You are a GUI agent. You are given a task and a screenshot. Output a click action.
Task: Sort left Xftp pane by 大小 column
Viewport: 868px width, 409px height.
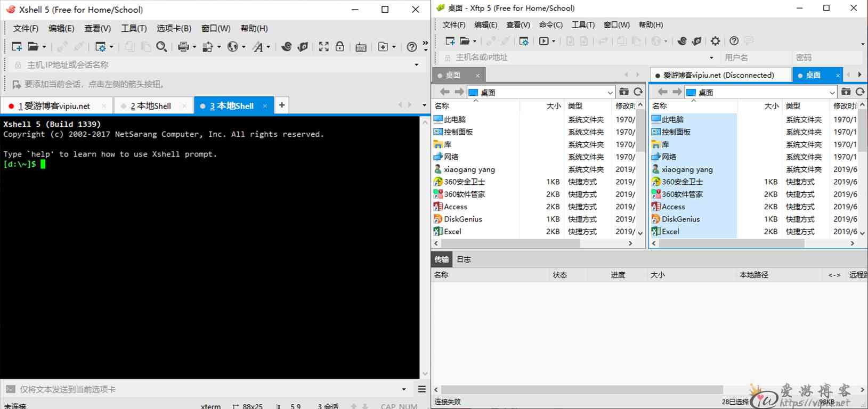(541, 106)
